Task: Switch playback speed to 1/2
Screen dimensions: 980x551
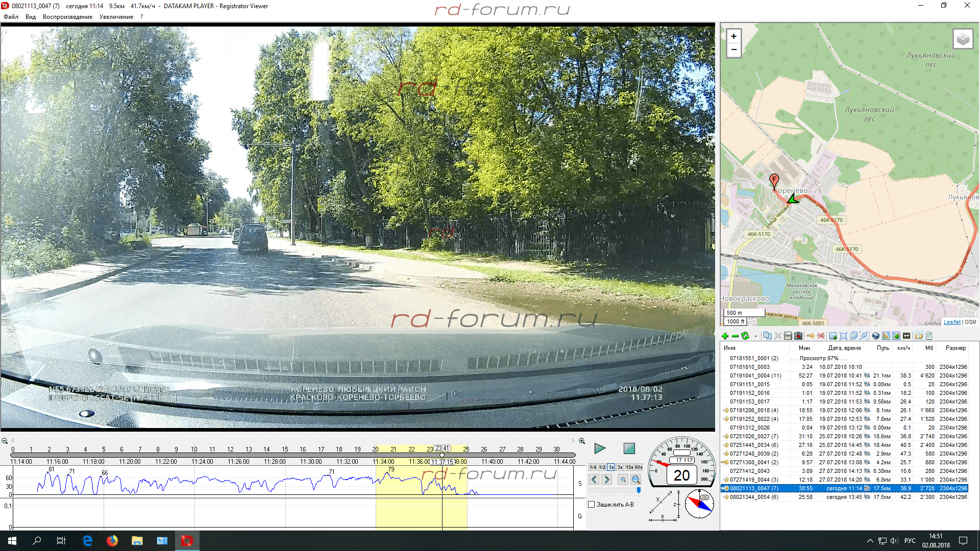Action: point(602,467)
